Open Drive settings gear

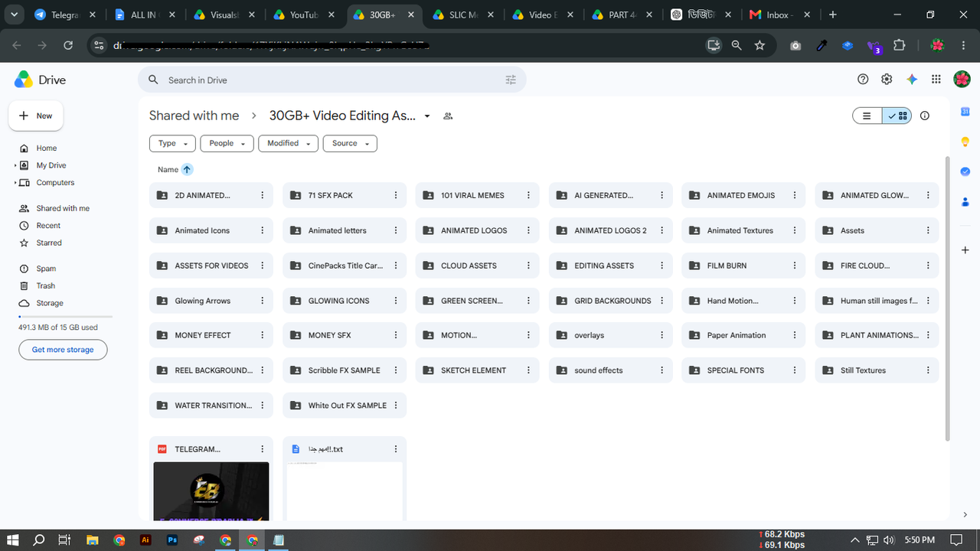[887, 80]
